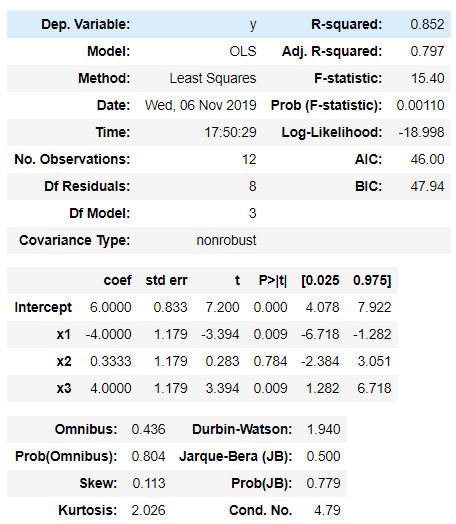The image size is (456, 524).
Task: Click the x1 coefficient -4.0000
Action: point(109,335)
